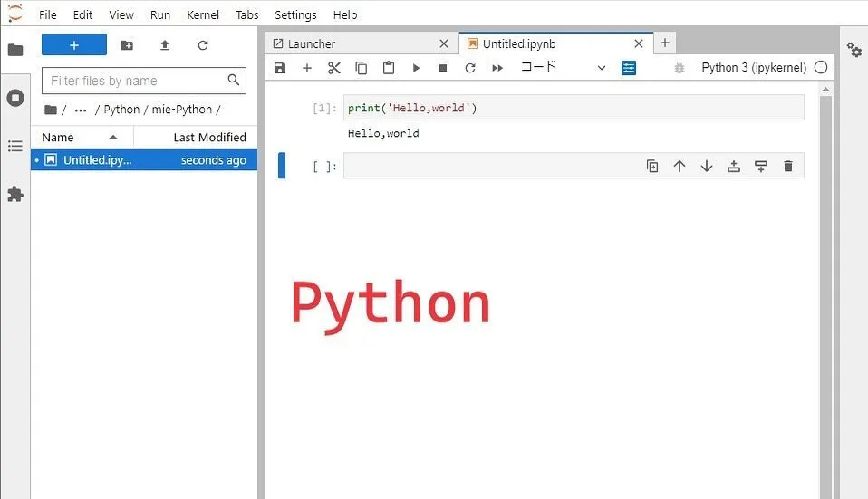
Task: Duplicate the active cell
Action: pos(652,166)
